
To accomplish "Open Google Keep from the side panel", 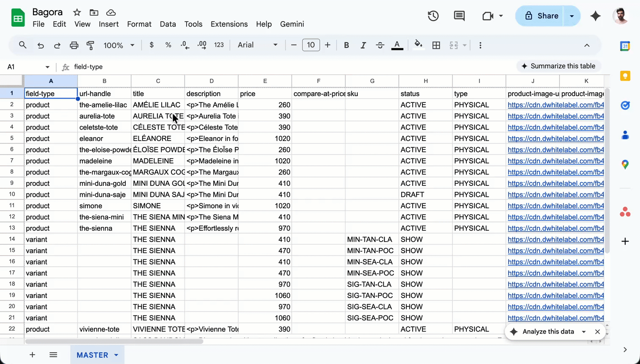I will [625, 76].
